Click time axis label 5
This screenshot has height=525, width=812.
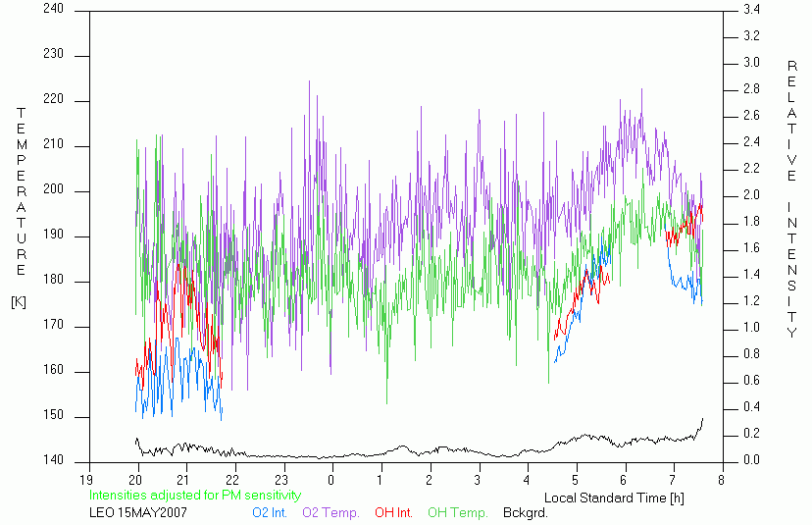[575, 480]
